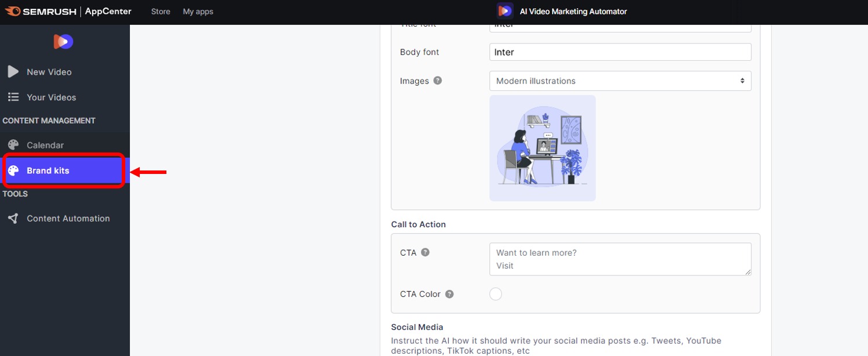Click the Calendar palette icon
This screenshot has height=356, width=868.
tap(13, 145)
